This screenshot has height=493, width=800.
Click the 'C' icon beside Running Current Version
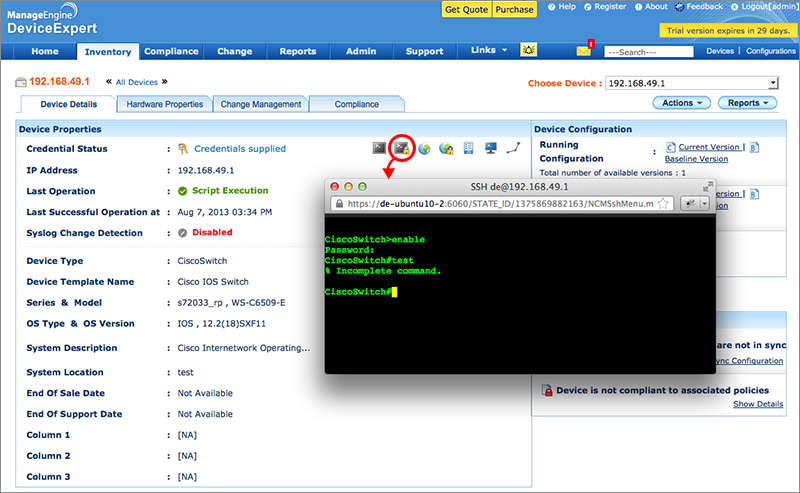[670, 147]
